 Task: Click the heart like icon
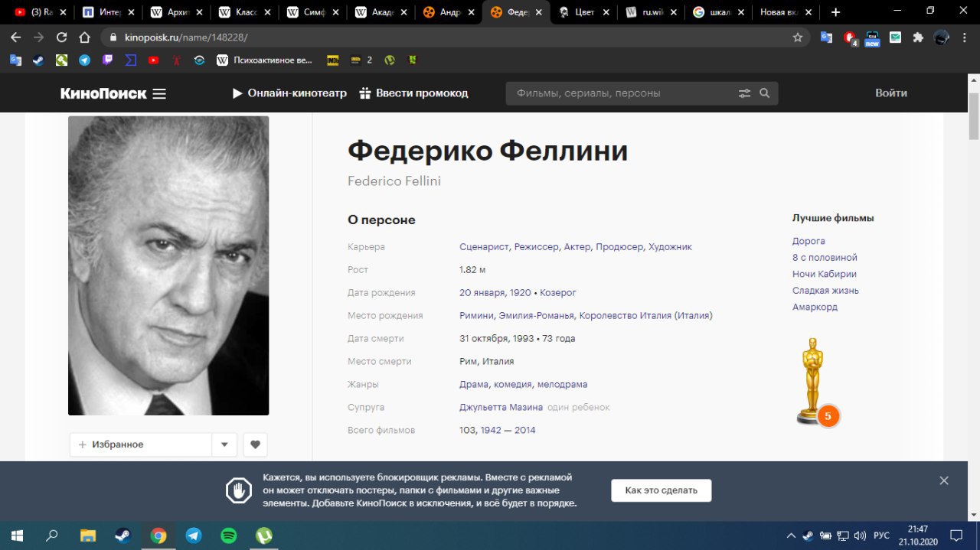256,444
